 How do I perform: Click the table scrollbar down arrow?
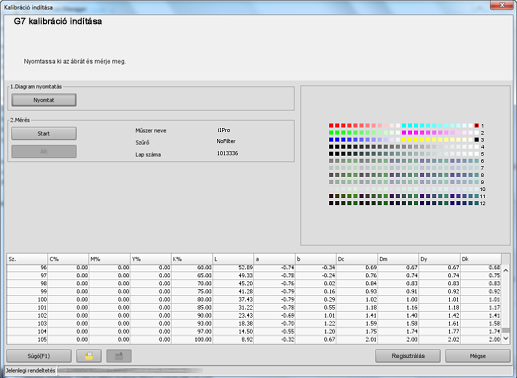point(506,338)
